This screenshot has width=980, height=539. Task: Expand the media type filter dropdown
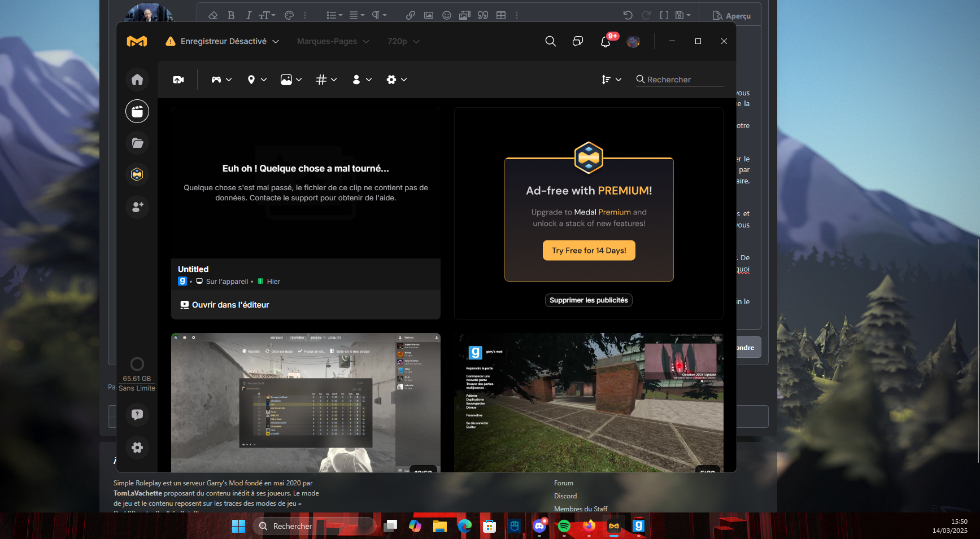(x=291, y=80)
